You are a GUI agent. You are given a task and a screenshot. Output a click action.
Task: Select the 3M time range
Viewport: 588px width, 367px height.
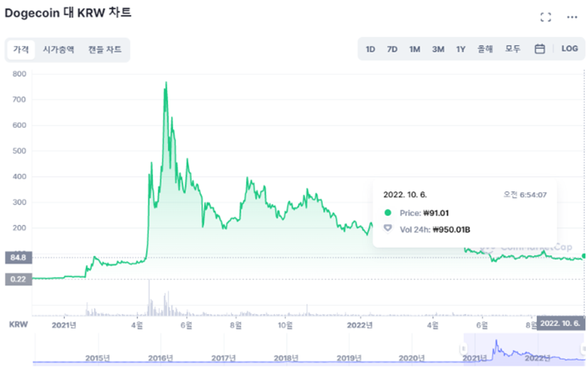click(x=438, y=49)
